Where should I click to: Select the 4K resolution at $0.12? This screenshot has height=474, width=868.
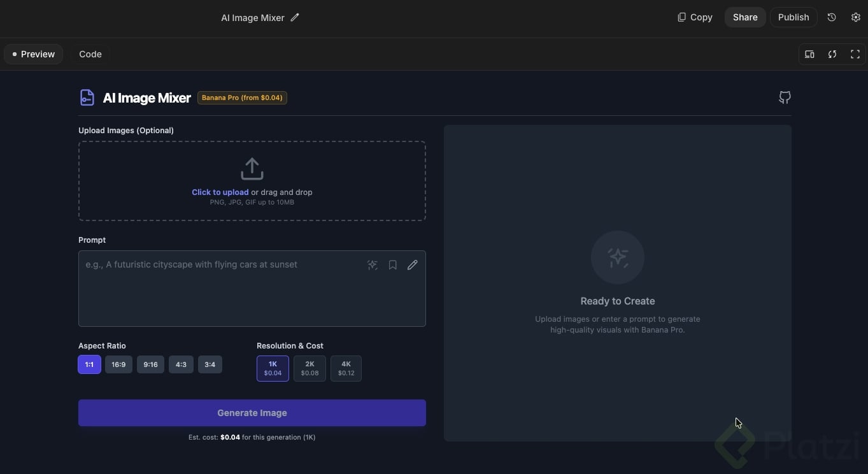[346, 368]
